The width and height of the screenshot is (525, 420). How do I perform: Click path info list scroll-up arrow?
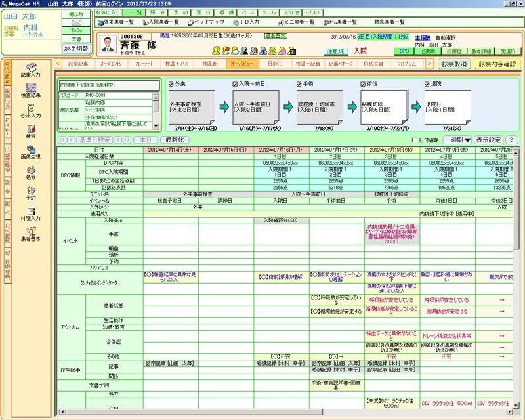pos(156,98)
